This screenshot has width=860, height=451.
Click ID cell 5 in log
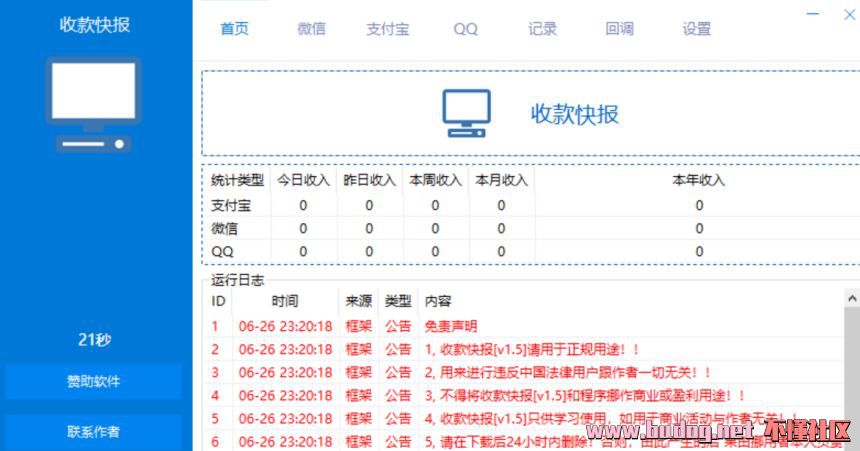coord(215,419)
